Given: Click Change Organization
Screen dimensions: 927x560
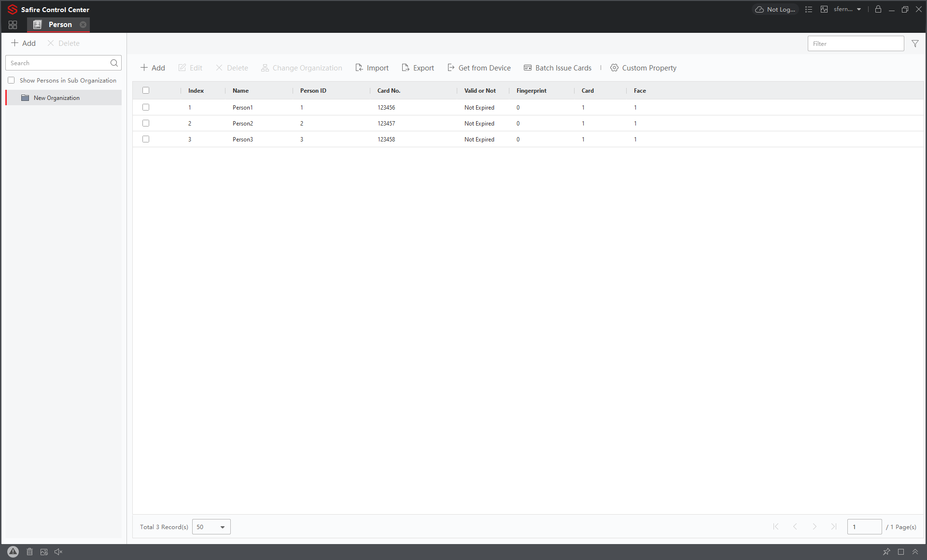Looking at the screenshot, I should click(x=301, y=68).
